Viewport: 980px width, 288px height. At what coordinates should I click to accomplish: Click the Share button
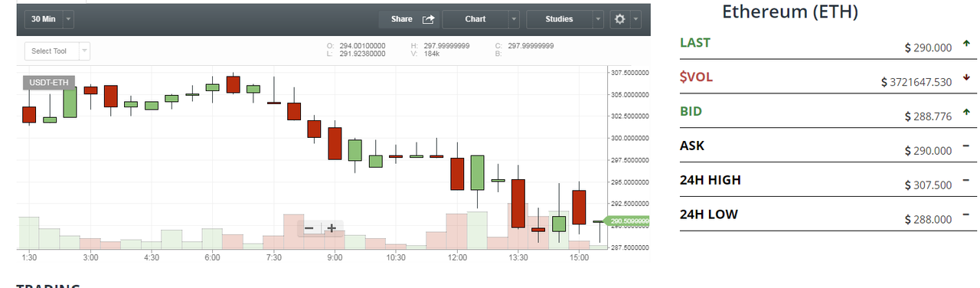coord(409,19)
